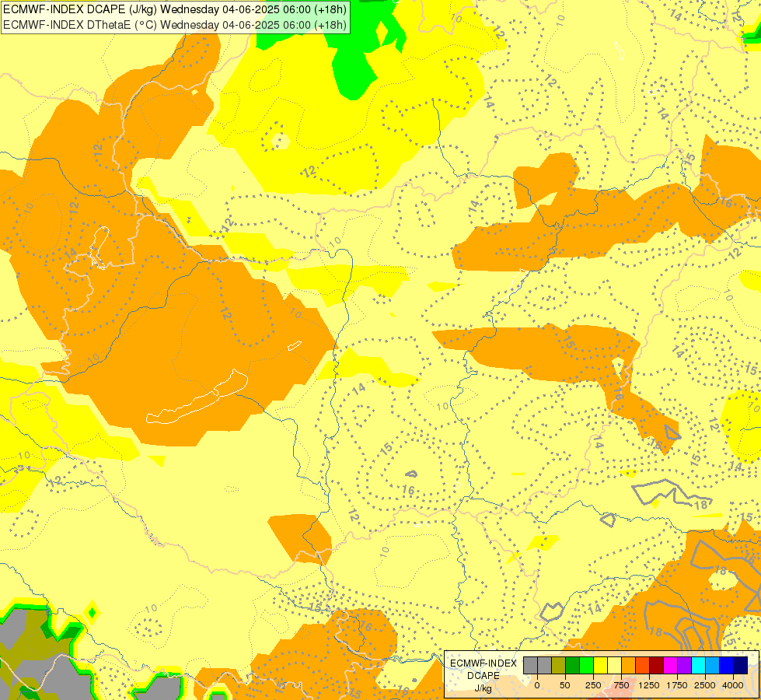Select the pale yellow legend swatch

point(614,665)
